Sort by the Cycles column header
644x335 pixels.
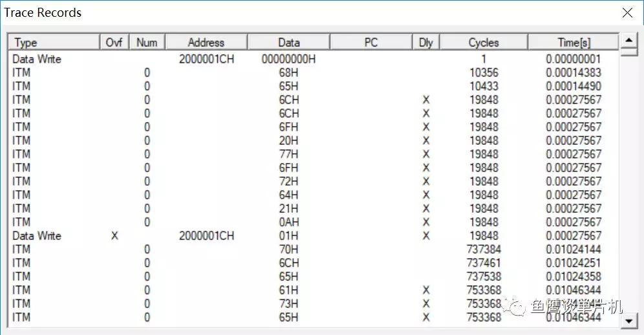click(x=484, y=42)
